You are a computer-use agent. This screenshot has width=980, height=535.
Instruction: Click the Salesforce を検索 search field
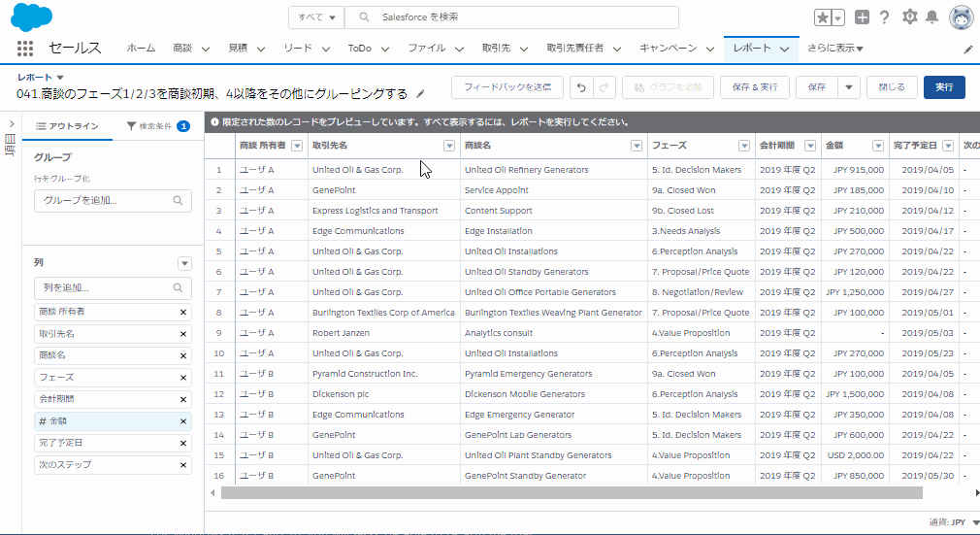tap(511, 17)
